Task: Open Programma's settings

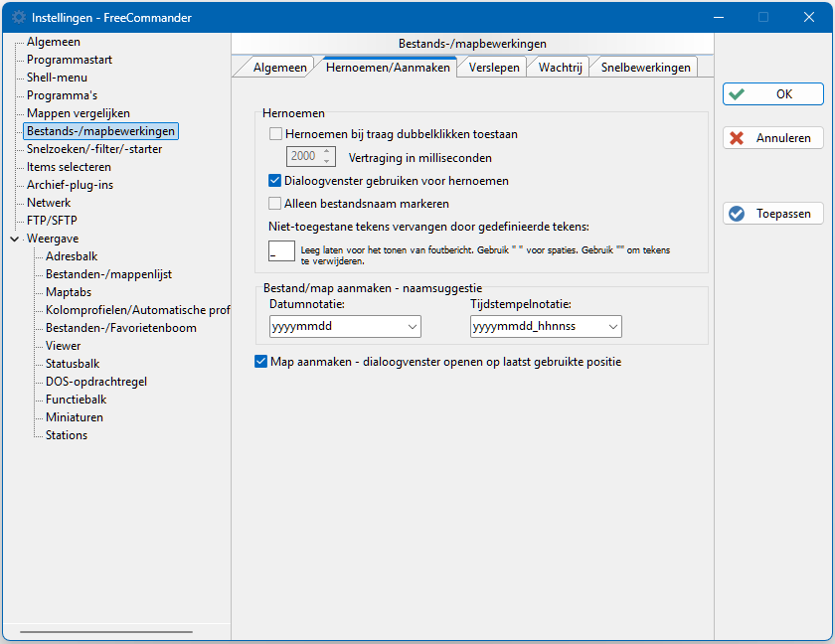Action: click(x=62, y=95)
